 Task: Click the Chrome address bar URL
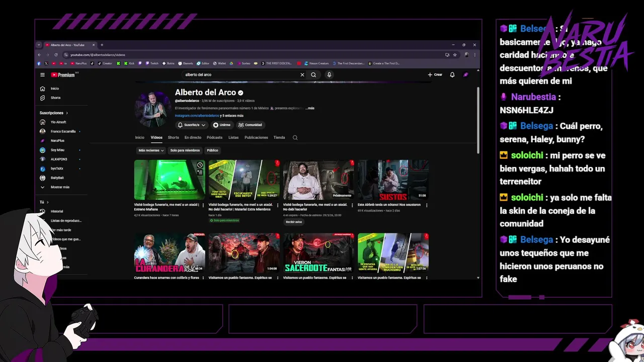pyautogui.click(x=98, y=55)
